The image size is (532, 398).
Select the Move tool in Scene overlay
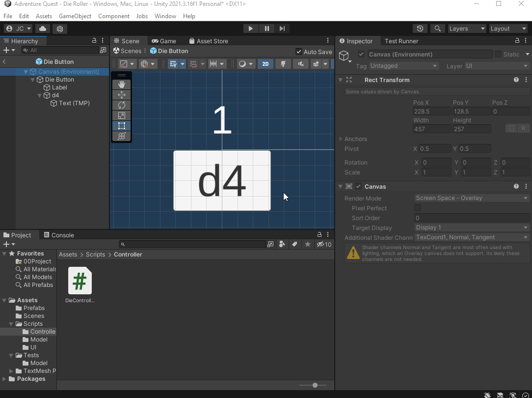[x=121, y=95]
